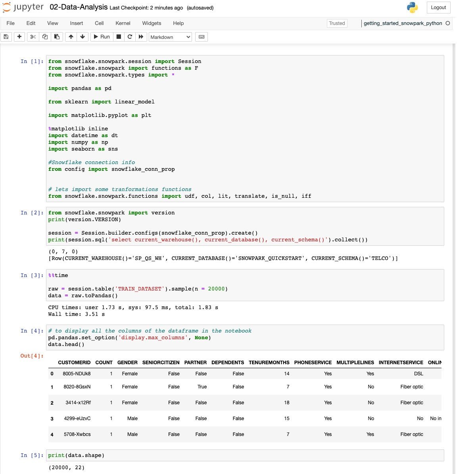Image resolution: width=476 pixels, height=474 pixels.
Task: Cut selected cells with scissors icon
Action: click(x=33, y=37)
